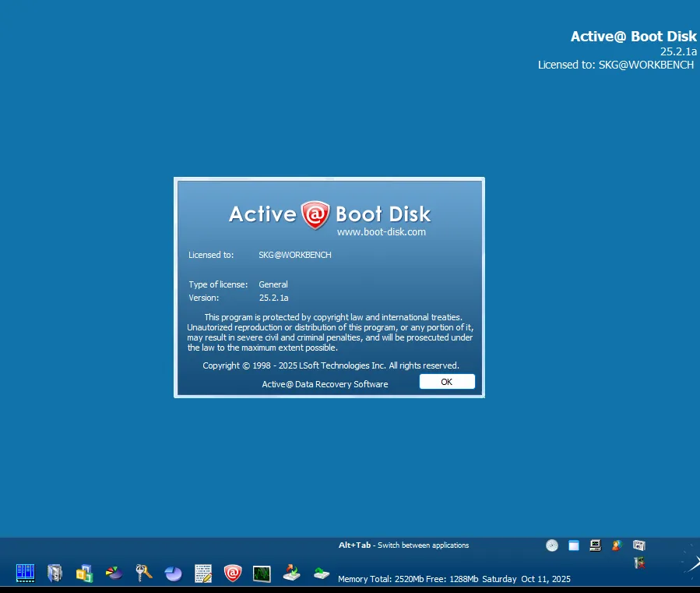Click OK to close the About dialog
The image size is (700, 593).
pyautogui.click(x=447, y=382)
